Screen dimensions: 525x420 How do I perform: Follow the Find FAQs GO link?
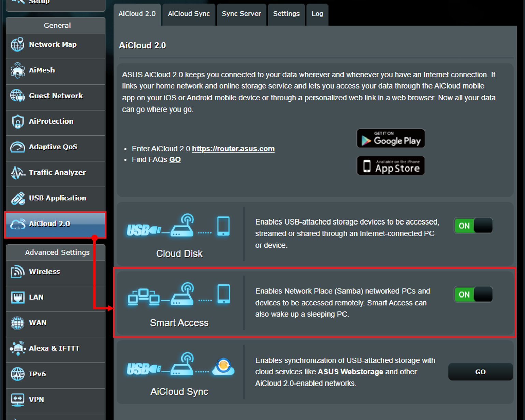click(175, 160)
